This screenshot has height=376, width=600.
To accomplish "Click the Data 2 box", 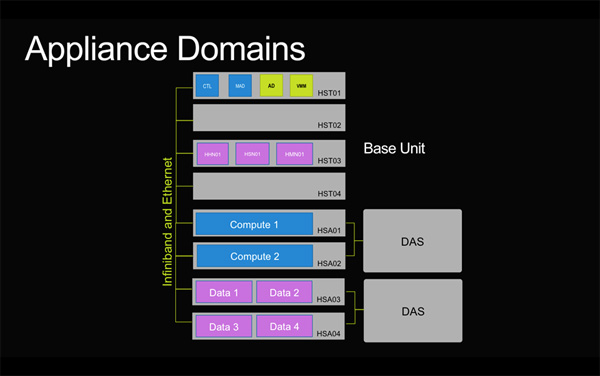I will point(284,292).
